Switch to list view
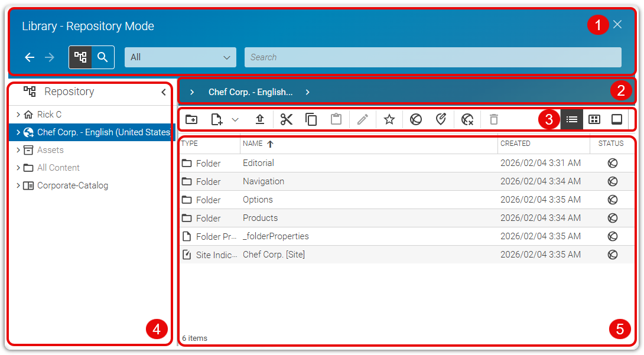Viewport: 644px width, 355px height. tap(572, 119)
